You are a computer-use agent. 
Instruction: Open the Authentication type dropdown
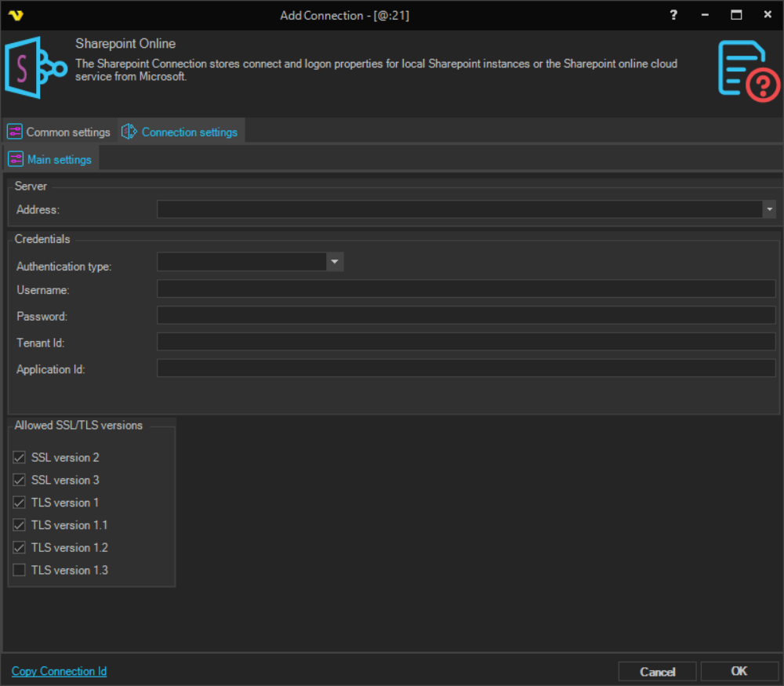pyautogui.click(x=335, y=262)
